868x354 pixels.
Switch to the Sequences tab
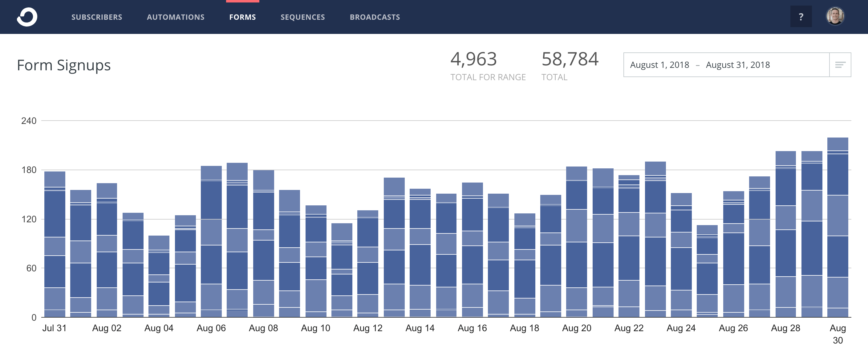click(x=302, y=17)
